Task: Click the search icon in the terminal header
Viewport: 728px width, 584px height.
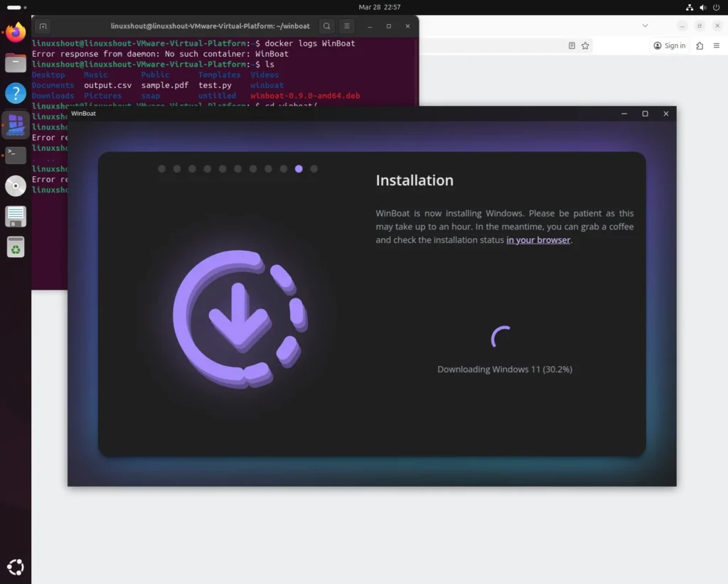Action: (327, 26)
